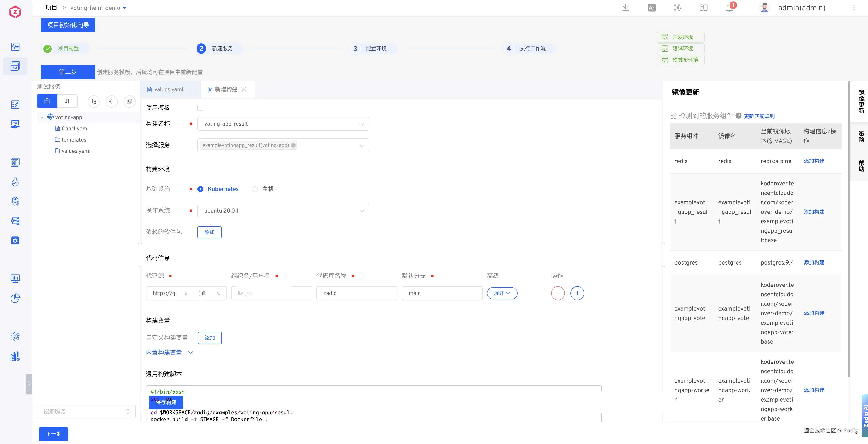Image resolution: width=868 pixels, height=444 pixels.
Task: Click the 添加 button next to 依赖的软件包
Action: click(x=209, y=232)
